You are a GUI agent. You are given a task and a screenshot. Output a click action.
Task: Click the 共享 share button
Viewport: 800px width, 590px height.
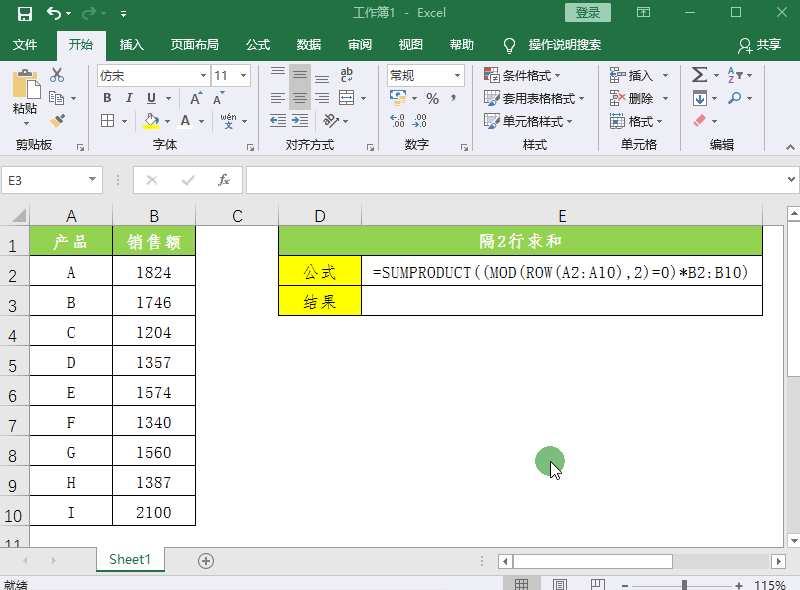point(759,45)
